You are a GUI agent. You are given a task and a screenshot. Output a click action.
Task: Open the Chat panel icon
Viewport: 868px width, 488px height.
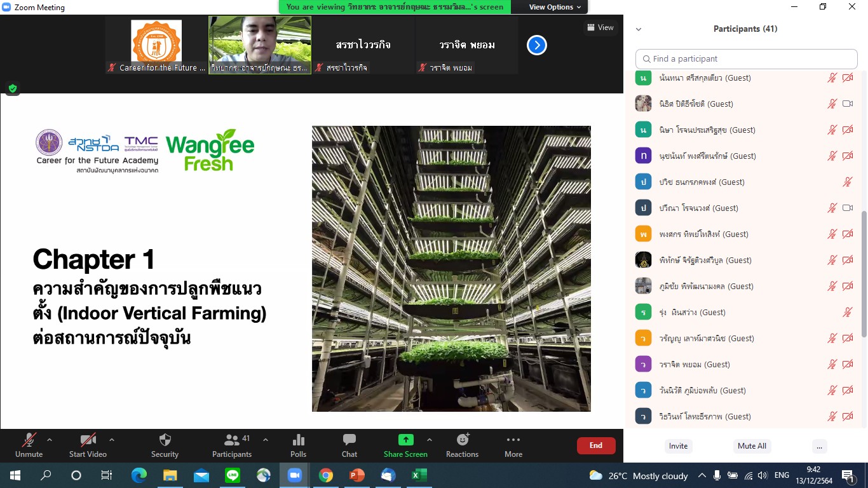click(x=349, y=440)
